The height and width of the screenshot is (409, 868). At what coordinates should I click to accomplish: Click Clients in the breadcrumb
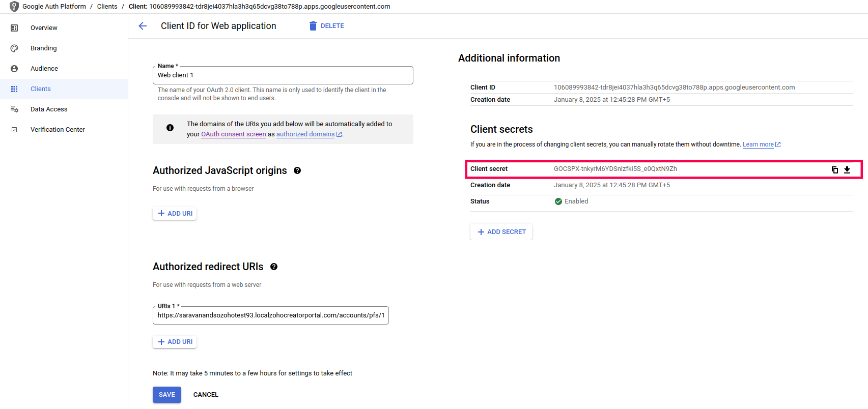(x=107, y=7)
